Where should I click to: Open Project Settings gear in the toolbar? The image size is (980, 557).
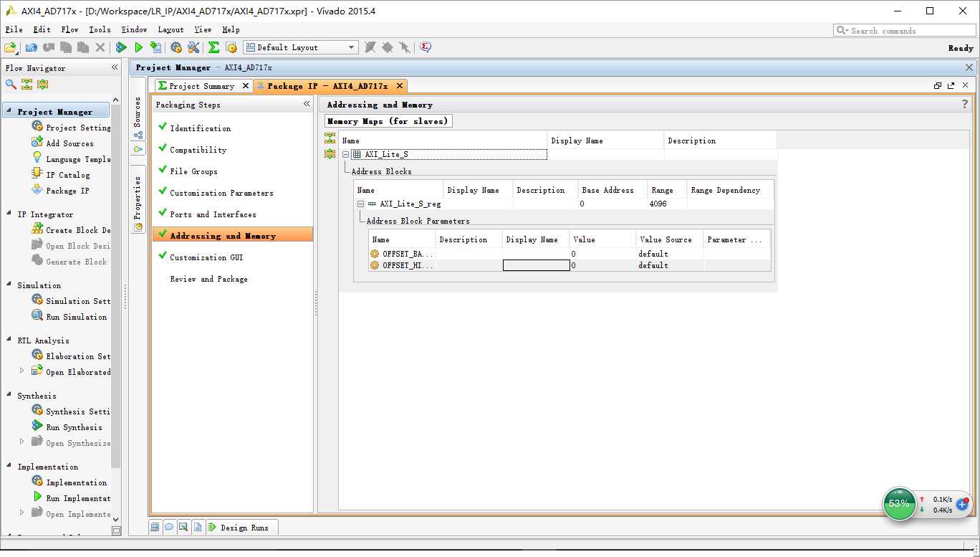(x=176, y=47)
